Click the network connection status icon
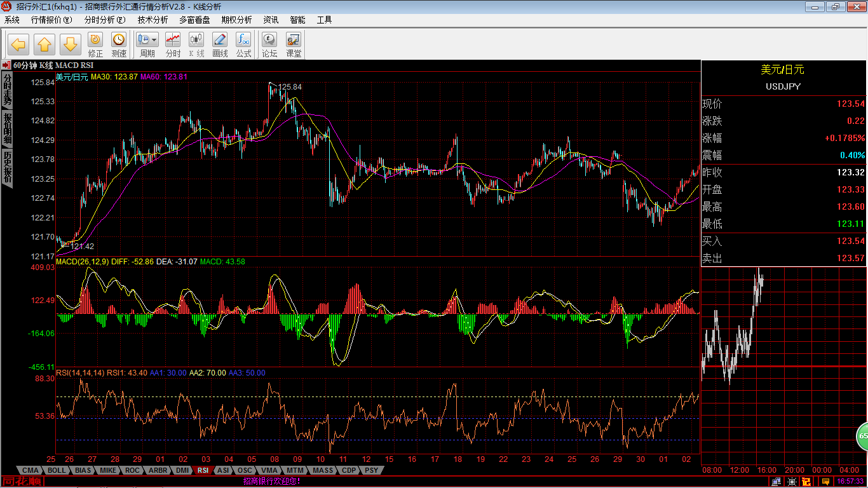This screenshot has width=868, height=488. click(776, 482)
